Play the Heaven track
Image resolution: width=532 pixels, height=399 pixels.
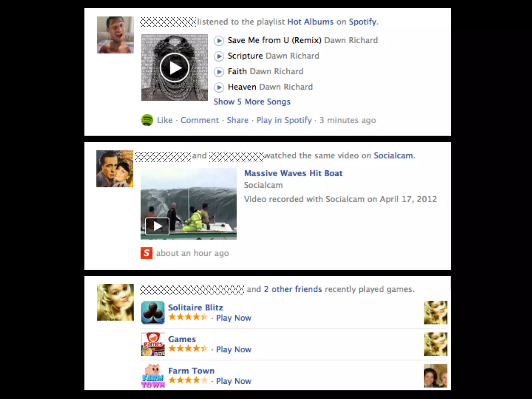[219, 88]
